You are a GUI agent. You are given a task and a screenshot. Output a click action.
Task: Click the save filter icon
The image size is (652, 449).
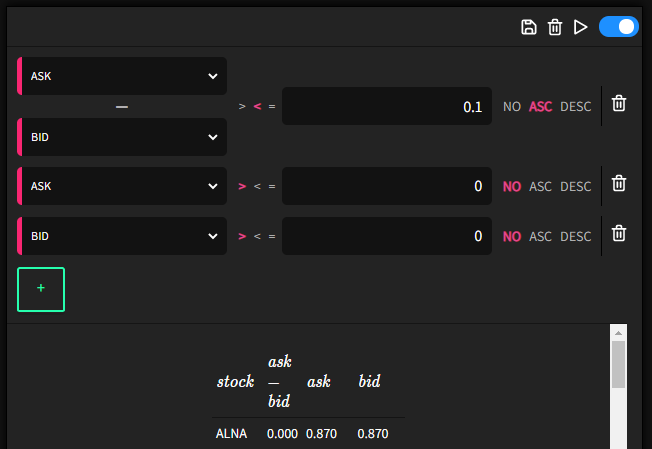pyautogui.click(x=529, y=27)
